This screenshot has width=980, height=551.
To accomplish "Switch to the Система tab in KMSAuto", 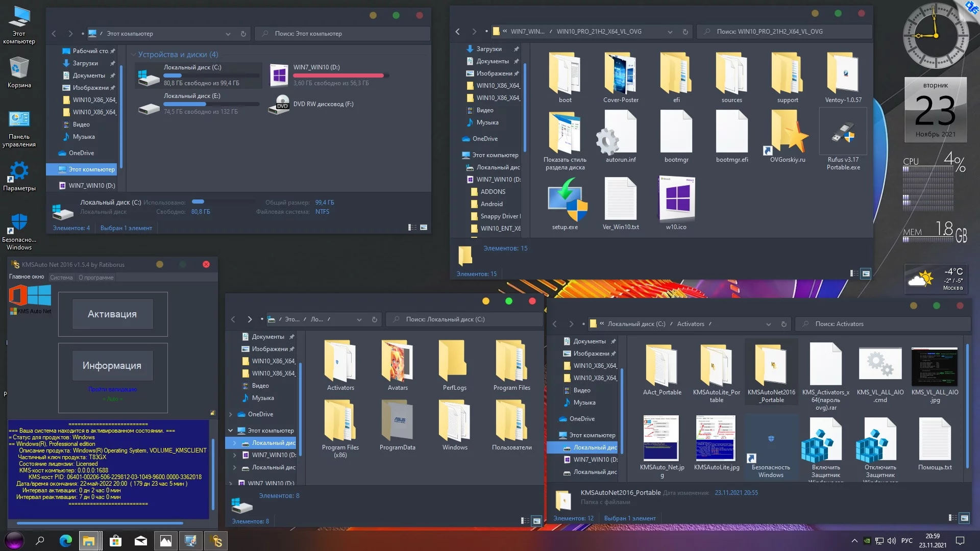I will [61, 278].
